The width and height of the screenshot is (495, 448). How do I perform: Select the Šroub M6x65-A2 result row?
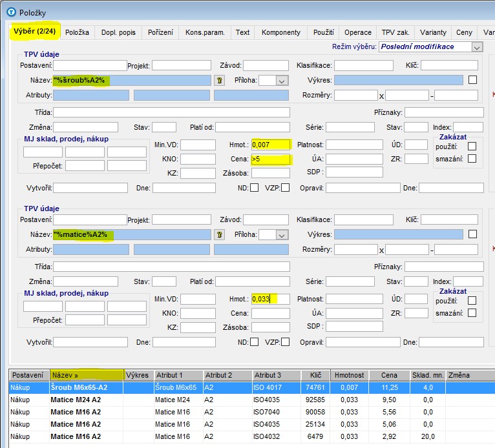point(251,387)
